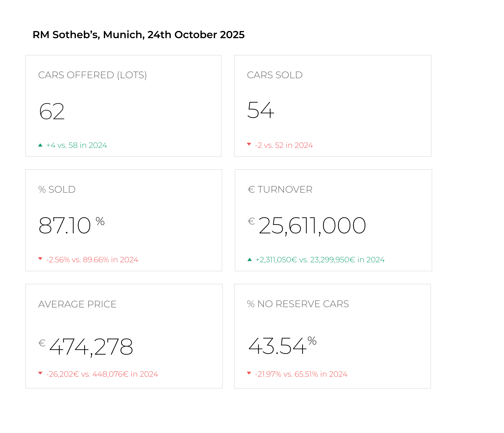The image size is (504, 433).
Task: Click the red down triangle under % Sold
Action: (40, 258)
